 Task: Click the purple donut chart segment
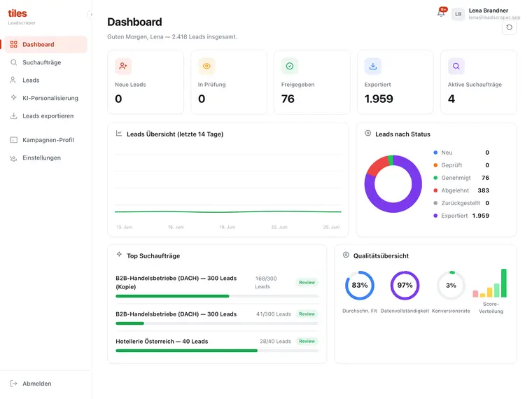coord(393,208)
